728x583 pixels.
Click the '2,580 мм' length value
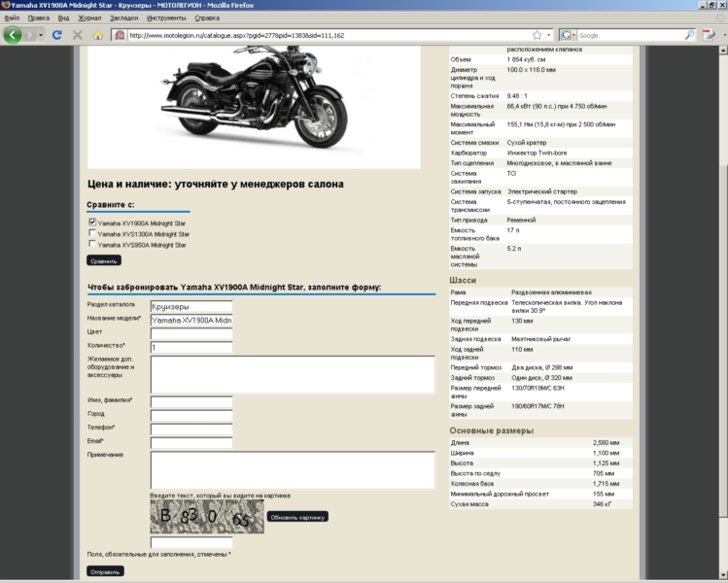pos(606,443)
